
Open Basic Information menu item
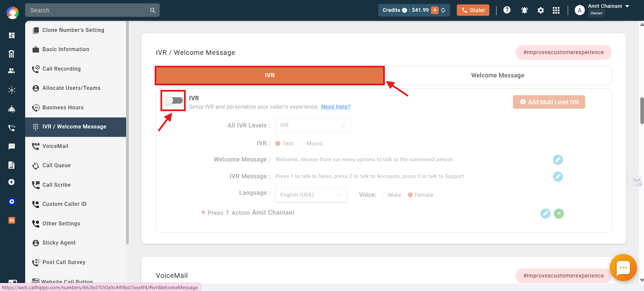point(76,50)
